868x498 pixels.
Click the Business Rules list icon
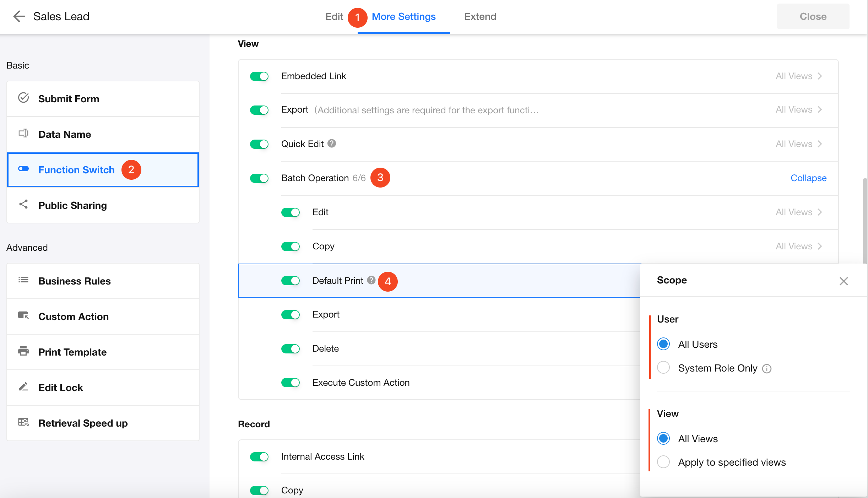(23, 280)
